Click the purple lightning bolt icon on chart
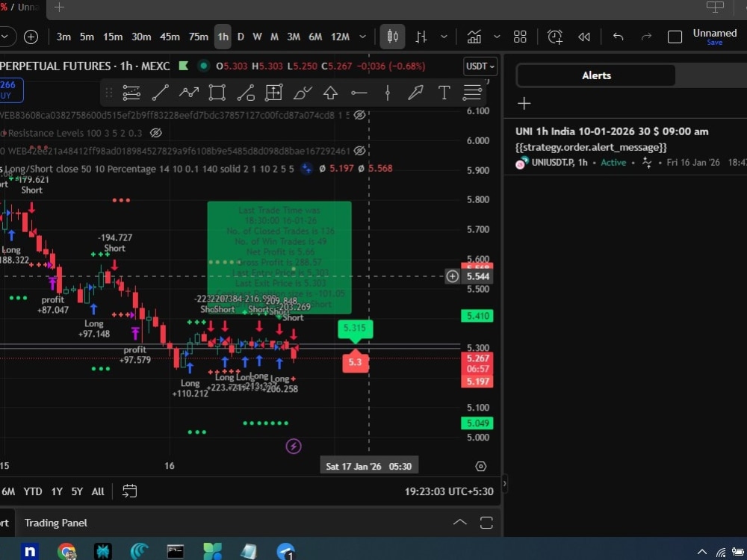This screenshot has height=560, width=747. pyautogui.click(x=294, y=447)
